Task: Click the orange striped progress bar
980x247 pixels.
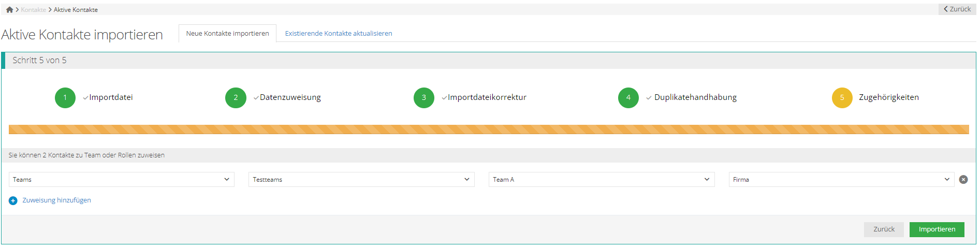Action: [489, 129]
